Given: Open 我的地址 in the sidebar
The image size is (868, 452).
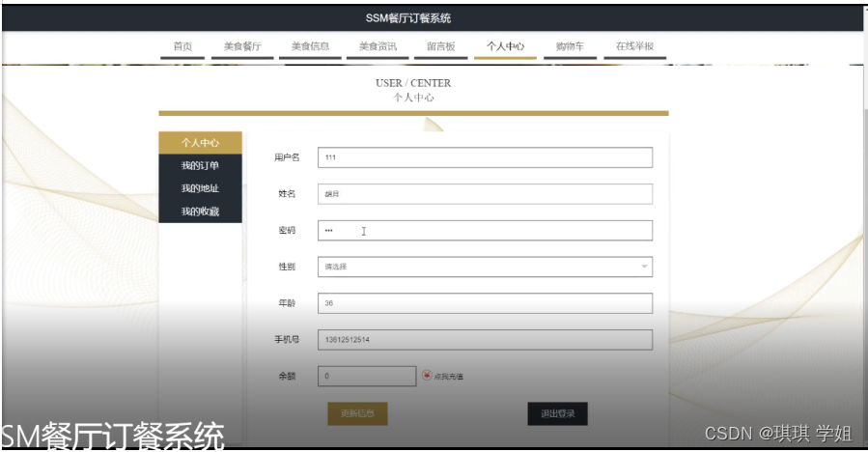Looking at the screenshot, I should (201, 188).
